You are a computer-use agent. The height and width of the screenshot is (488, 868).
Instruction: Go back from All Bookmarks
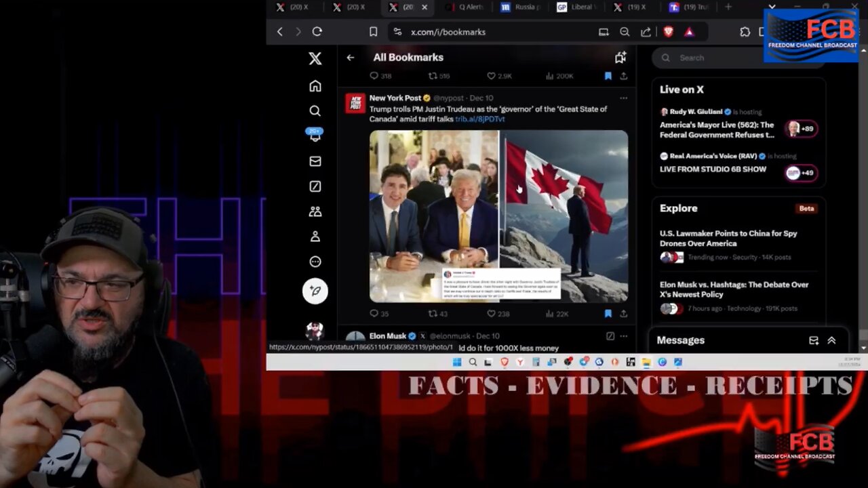pos(351,58)
